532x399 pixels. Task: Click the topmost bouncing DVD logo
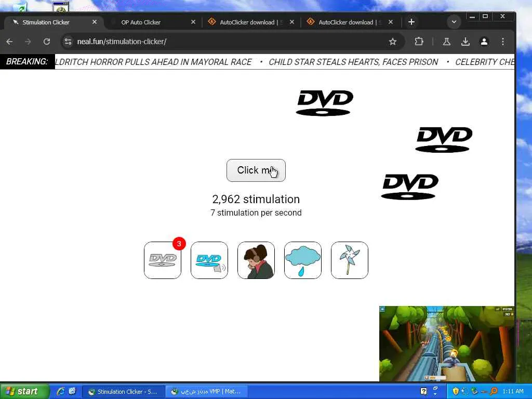(x=325, y=103)
